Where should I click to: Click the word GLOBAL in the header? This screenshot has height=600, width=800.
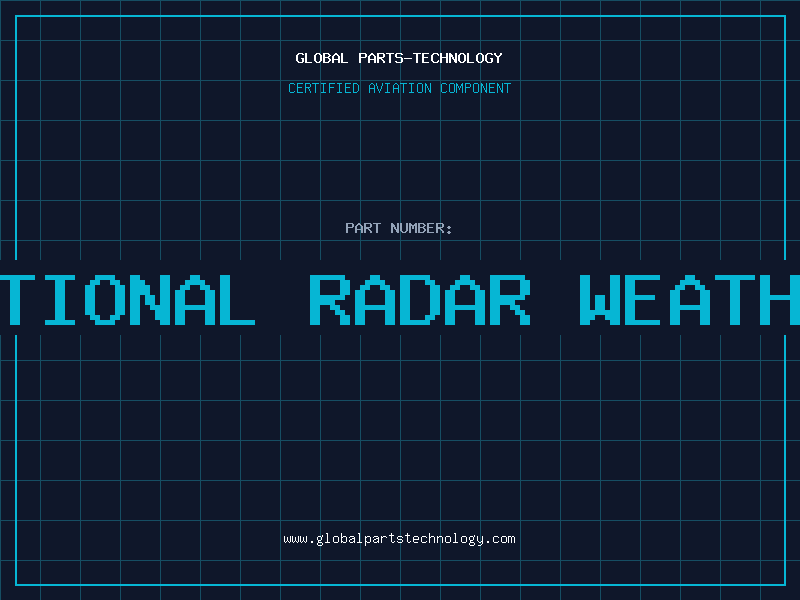pos(322,58)
